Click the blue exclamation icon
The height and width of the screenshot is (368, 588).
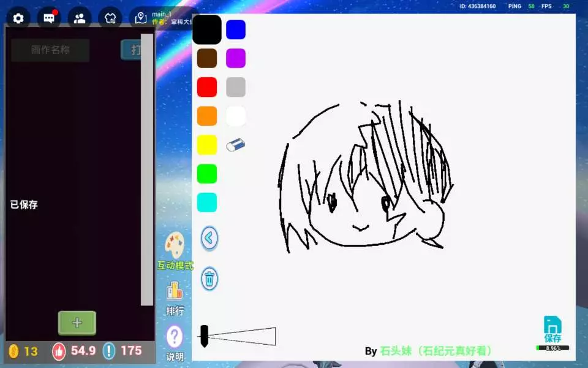click(109, 351)
